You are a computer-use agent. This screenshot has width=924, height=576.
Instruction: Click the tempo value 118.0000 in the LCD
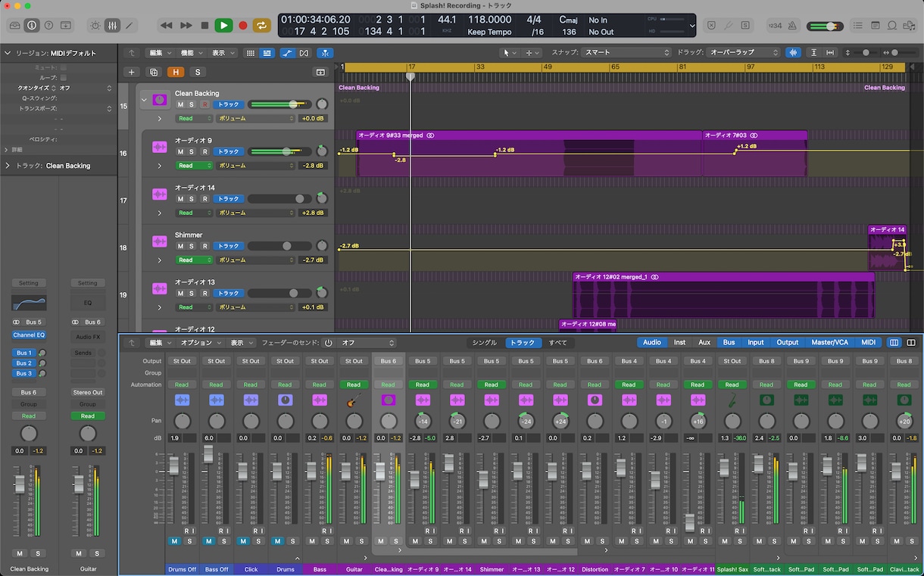tap(489, 20)
